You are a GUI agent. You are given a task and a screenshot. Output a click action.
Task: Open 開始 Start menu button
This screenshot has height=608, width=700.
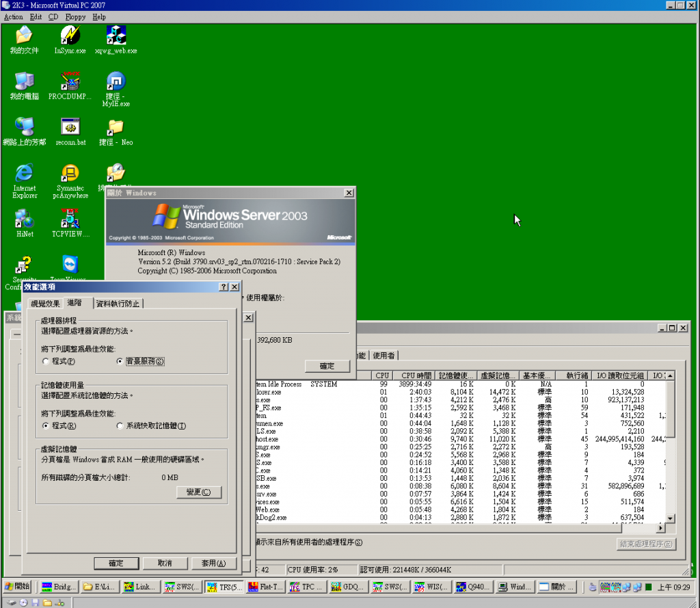(x=17, y=587)
